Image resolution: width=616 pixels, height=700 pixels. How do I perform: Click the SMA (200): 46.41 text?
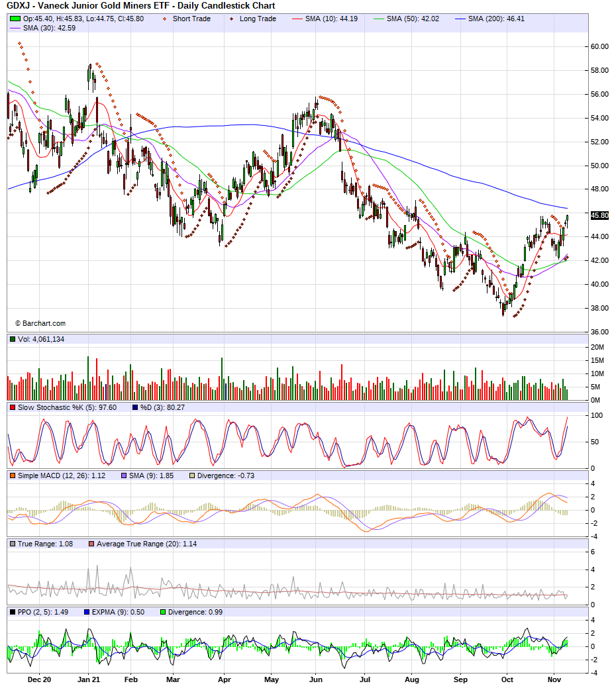pos(496,19)
